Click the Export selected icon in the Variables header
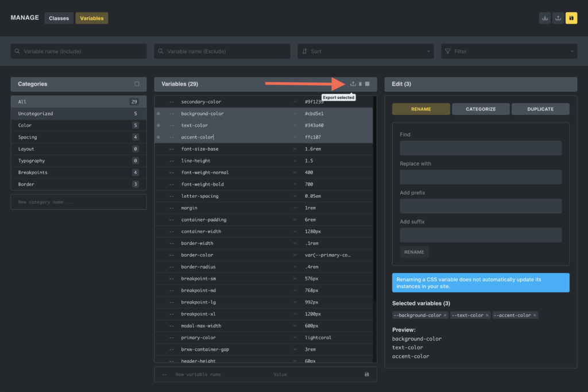This screenshot has height=392, width=588. tap(353, 84)
